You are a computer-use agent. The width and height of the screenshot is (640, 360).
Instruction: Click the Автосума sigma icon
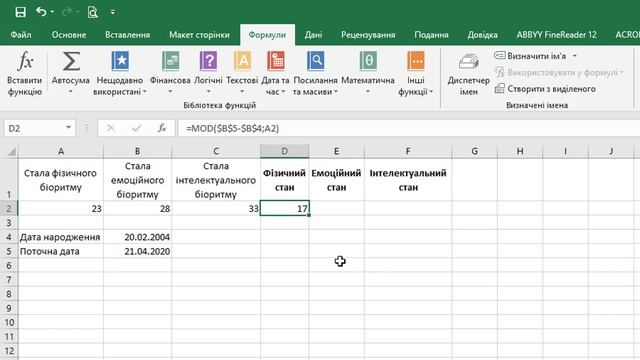[71, 62]
